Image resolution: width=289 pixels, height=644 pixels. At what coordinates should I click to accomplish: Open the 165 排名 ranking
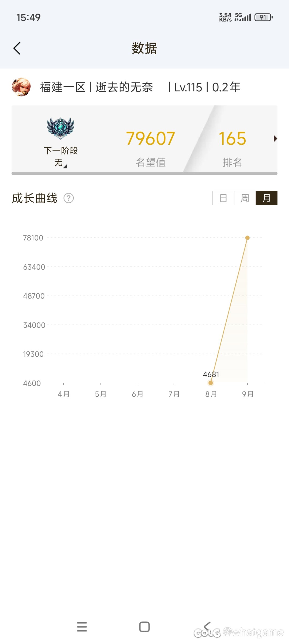coord(232,139)
